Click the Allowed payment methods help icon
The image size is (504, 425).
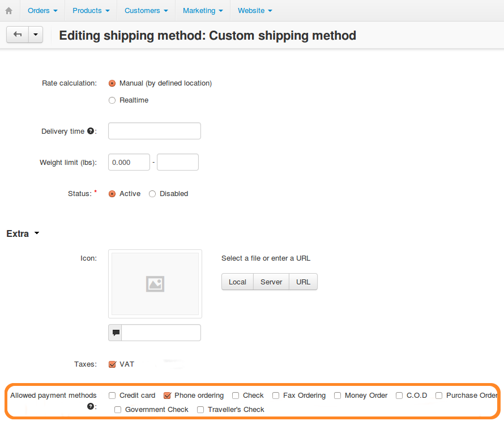pos(90,406)
